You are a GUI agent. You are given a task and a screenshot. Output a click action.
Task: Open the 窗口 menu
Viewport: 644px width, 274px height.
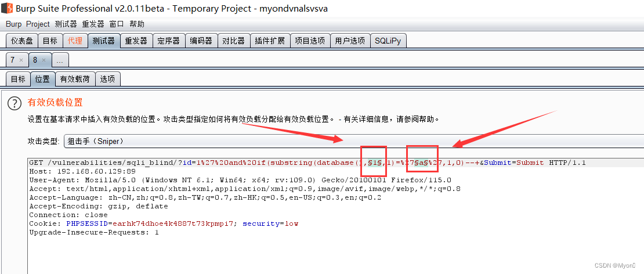coord(117,24)
